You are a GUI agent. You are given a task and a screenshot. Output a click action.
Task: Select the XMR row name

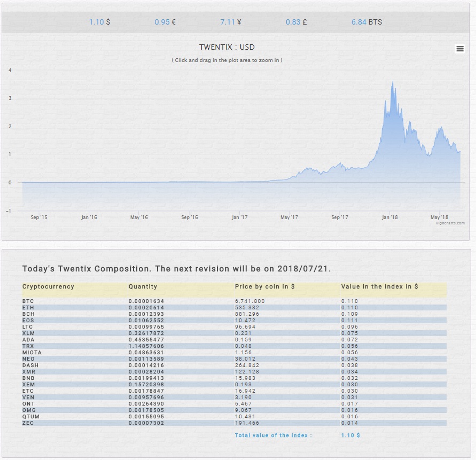pyautogui.click(x=28, y=372)
